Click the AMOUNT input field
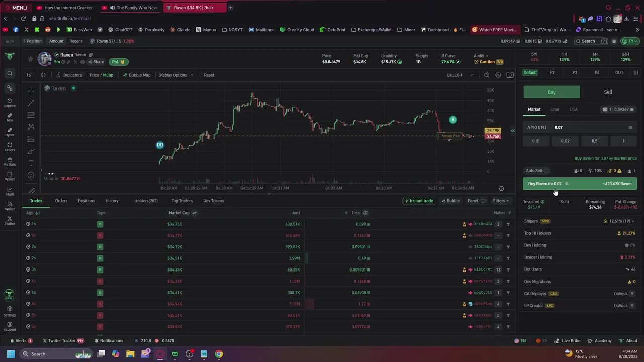 pyautogui.click(x=580, y=127)
